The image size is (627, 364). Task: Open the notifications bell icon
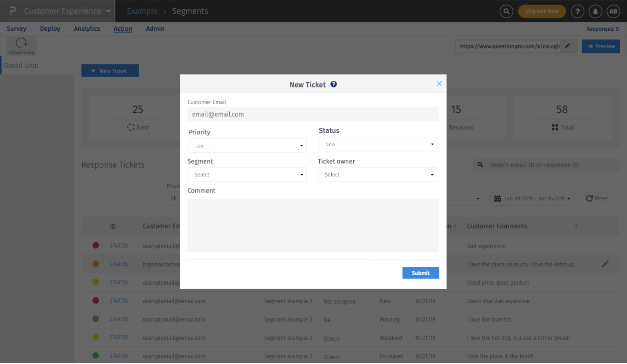click(x=595, y=11)
